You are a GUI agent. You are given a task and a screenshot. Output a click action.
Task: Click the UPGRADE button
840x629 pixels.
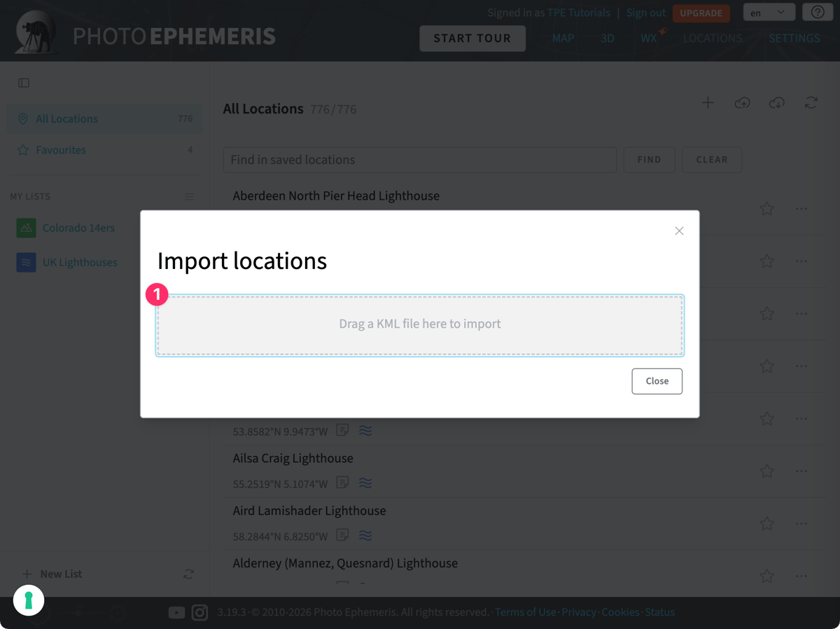[x=701, y=13]
